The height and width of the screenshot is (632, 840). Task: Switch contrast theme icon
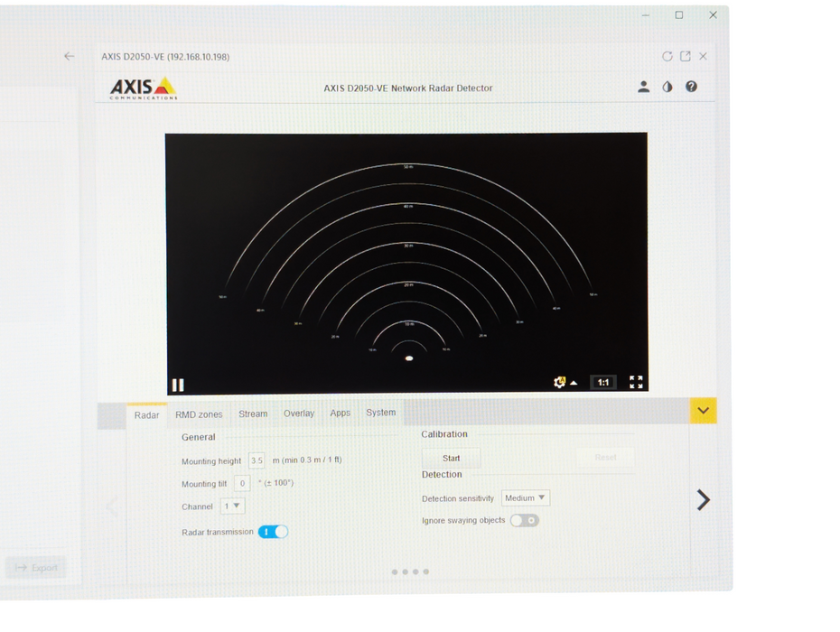667,87
